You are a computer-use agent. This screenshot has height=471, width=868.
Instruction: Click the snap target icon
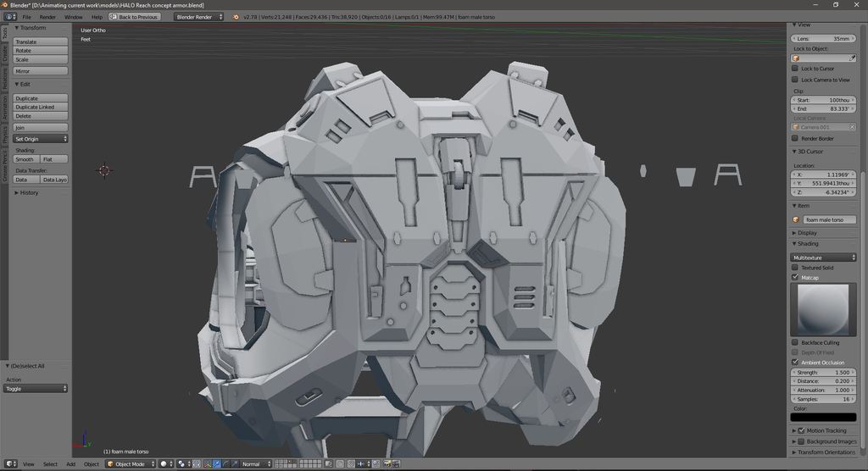[x=376, y=464]
